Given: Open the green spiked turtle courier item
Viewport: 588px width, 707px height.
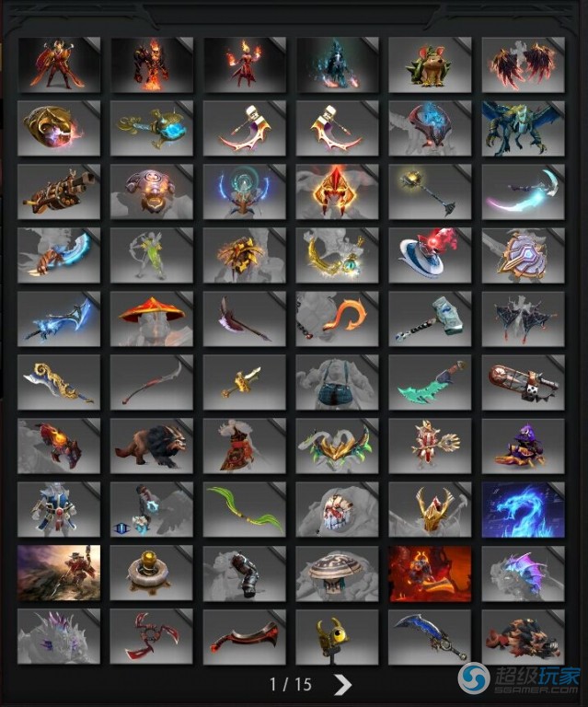Looking at the screenshot, I should tap(430, 65).
